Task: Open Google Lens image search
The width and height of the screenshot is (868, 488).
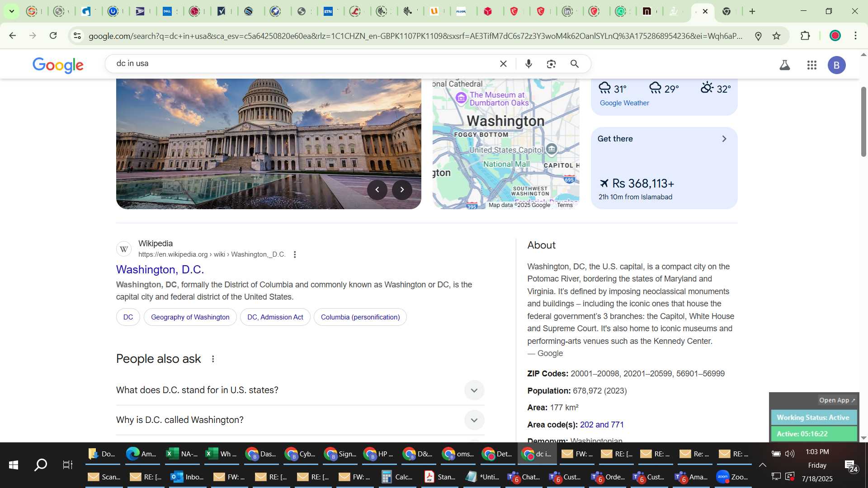Action: [551, 64]
